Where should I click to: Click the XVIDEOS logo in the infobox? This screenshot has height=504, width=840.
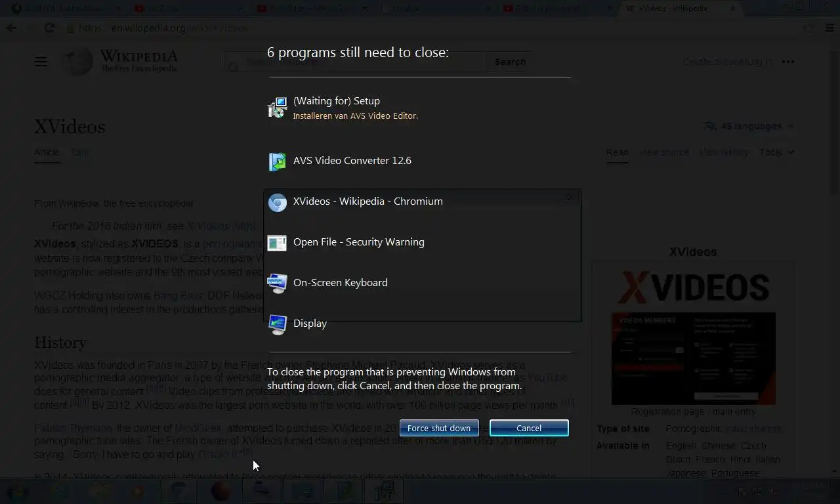(x=694, y=287)
